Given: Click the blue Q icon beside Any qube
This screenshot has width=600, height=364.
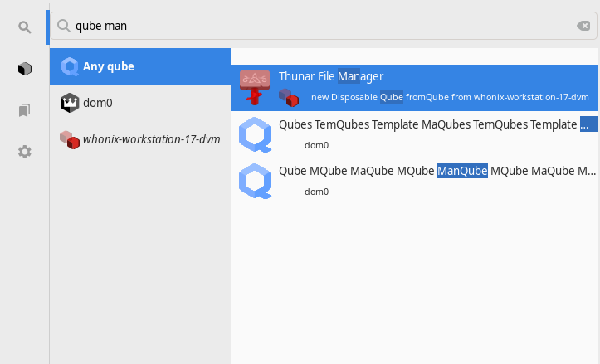Looking at the screenshot, I should tap(71, 66).
